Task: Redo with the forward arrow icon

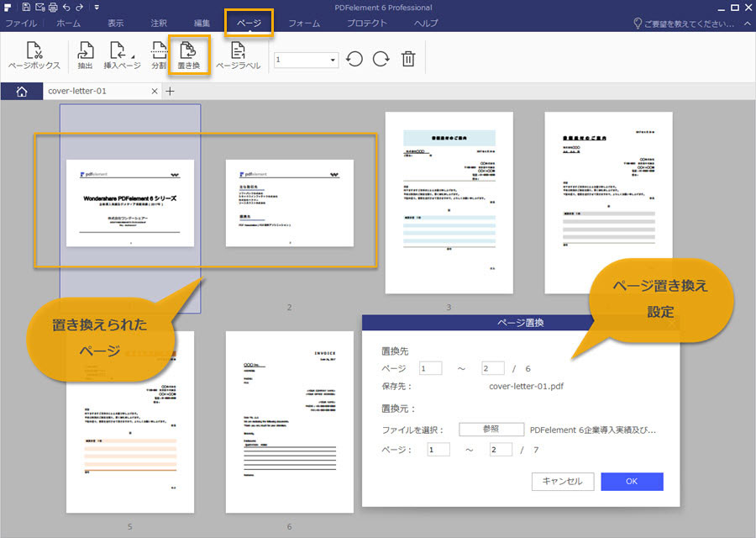Action: [80, 8]
